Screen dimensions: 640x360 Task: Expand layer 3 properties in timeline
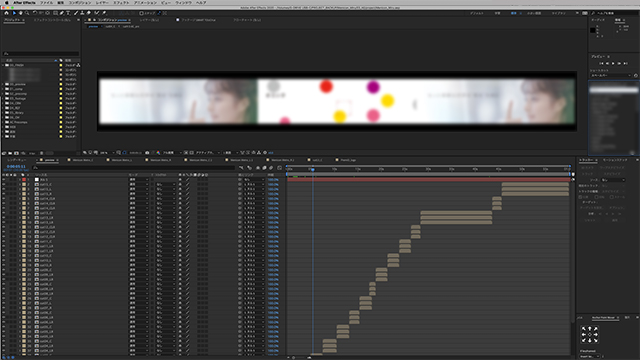point(19,189)
